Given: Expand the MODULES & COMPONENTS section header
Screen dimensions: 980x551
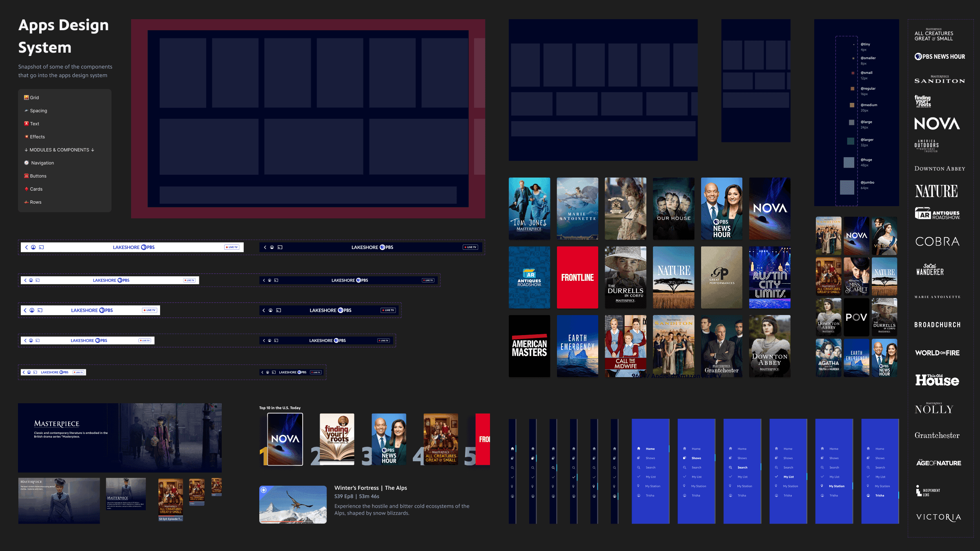Looking at the screenshot, I should tap(59, 150).
